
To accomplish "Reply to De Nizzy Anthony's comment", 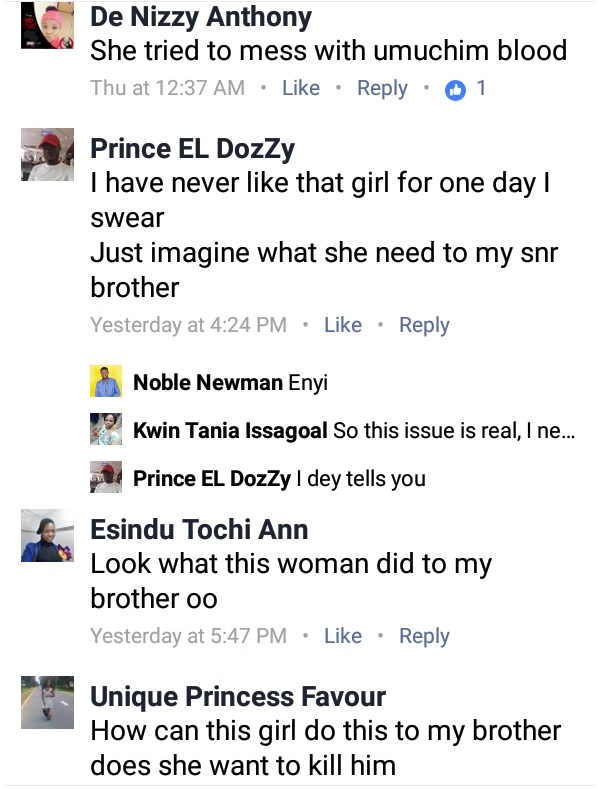I will click(x=382, y=88).
